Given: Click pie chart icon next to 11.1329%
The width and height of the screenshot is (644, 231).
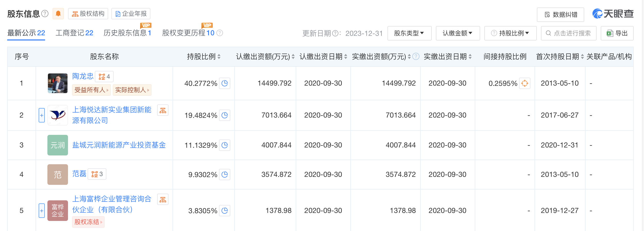Looking at the screenshot, I should (x=225, y=145).
